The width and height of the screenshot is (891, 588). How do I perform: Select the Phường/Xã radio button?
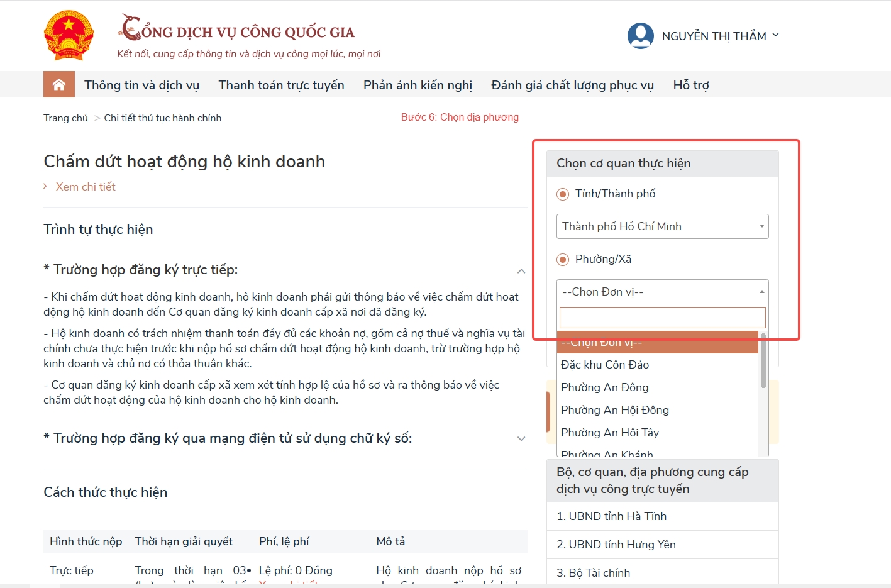tap(563, 260)
